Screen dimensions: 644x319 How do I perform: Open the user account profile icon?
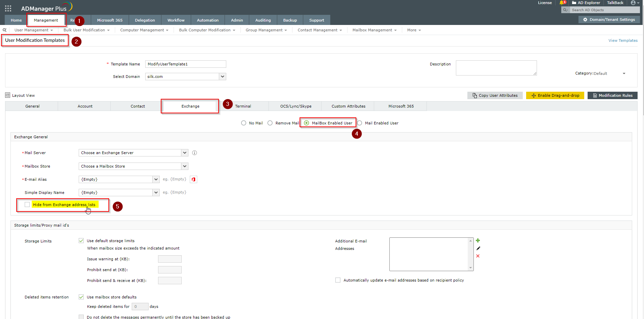coord(633,3)
